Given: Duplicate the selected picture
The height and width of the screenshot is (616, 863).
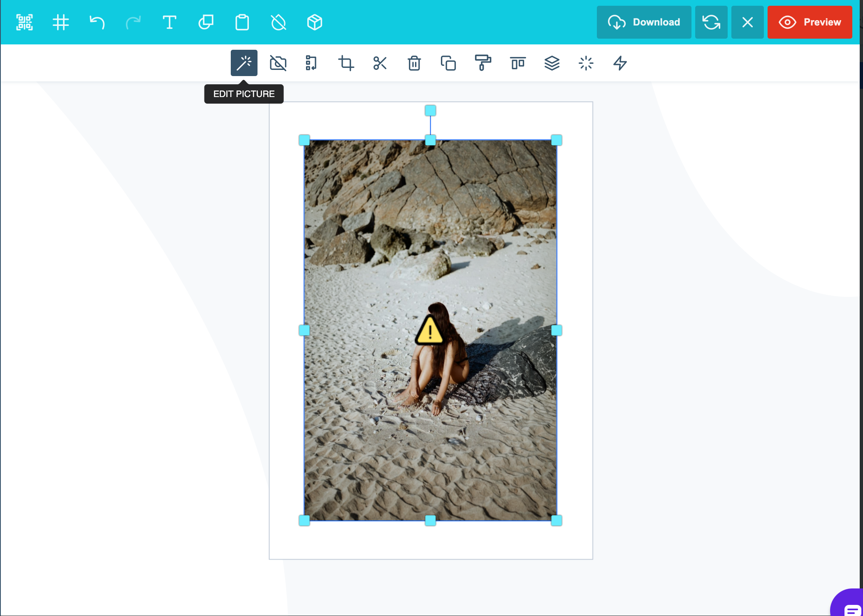Looking at the screenshot, I should (x=448, y=63).
